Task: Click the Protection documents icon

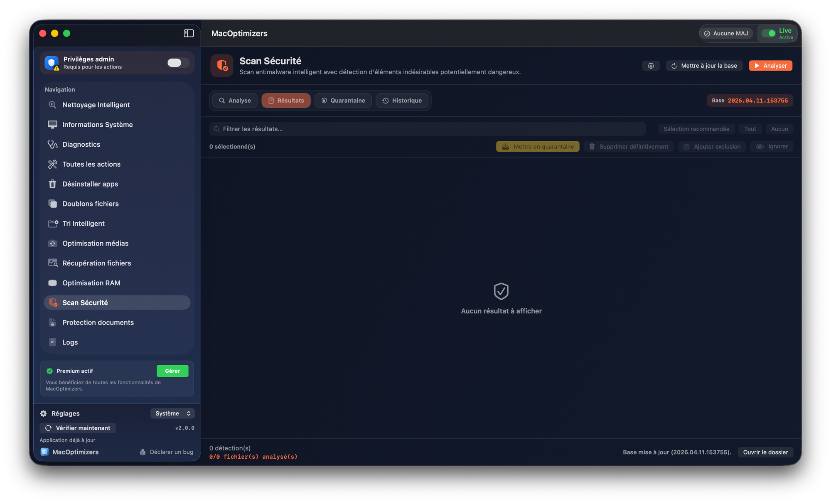Action: [x=52, y=322]
